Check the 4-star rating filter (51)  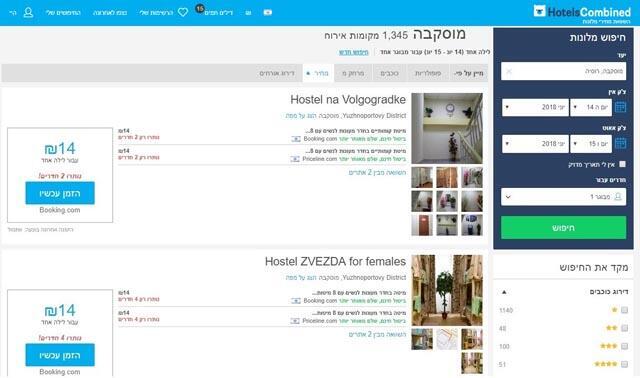[624, 364]
